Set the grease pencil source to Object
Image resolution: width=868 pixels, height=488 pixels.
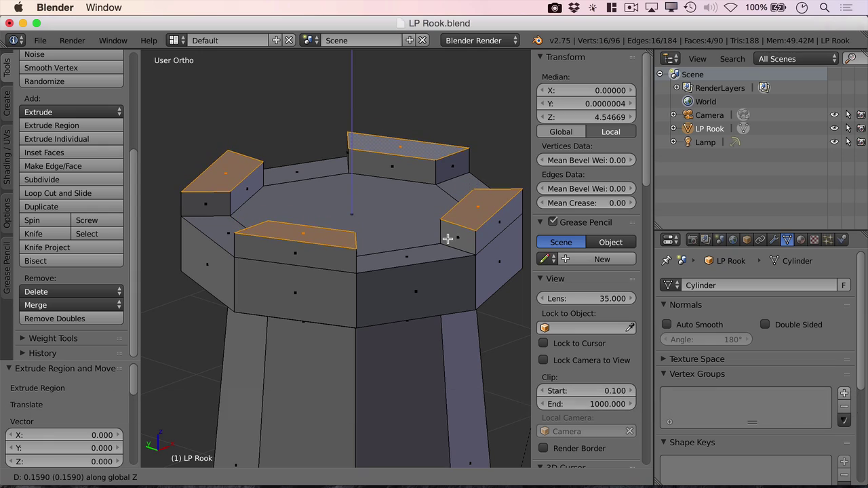click(610, 242)
